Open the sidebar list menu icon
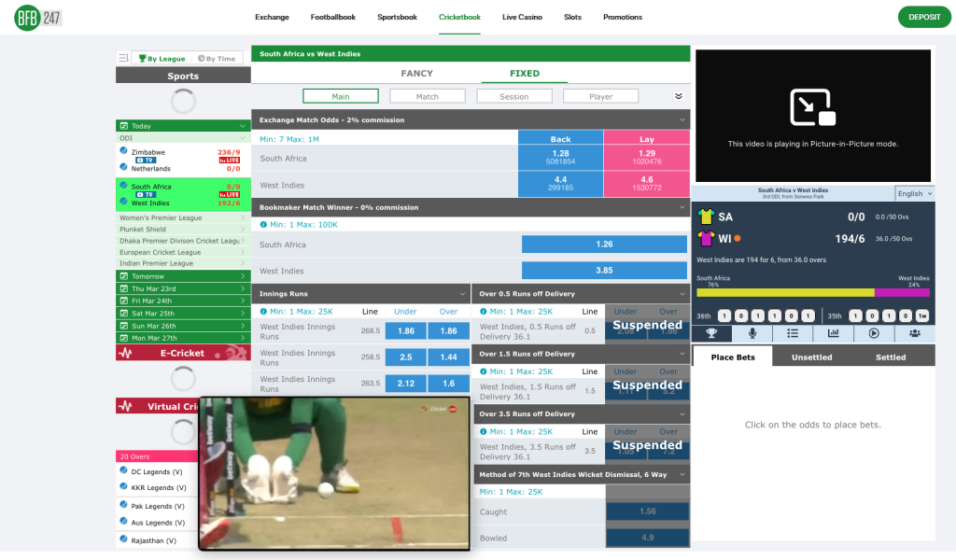The height and width of the screenshot is (560, 956). point(123,58)
